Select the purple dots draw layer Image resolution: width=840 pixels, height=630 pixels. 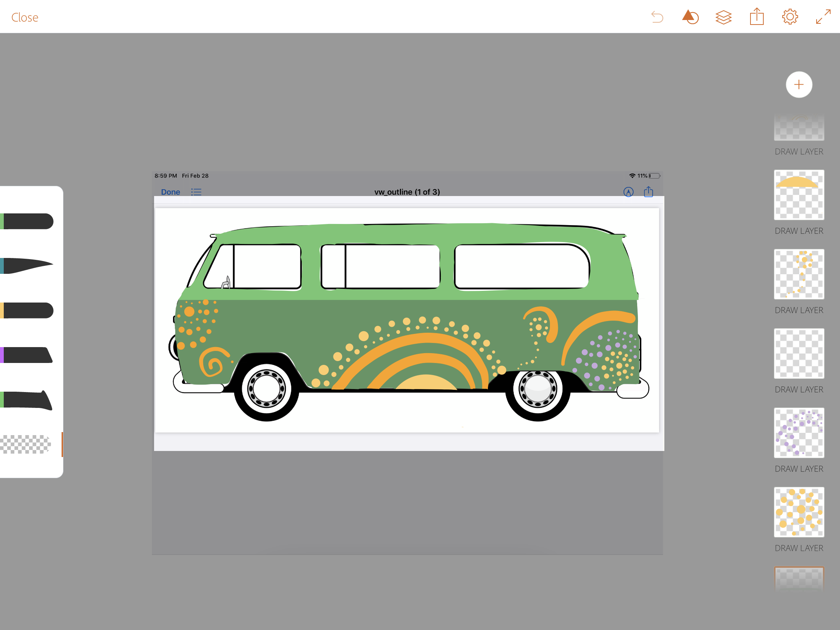pos(799,432)
